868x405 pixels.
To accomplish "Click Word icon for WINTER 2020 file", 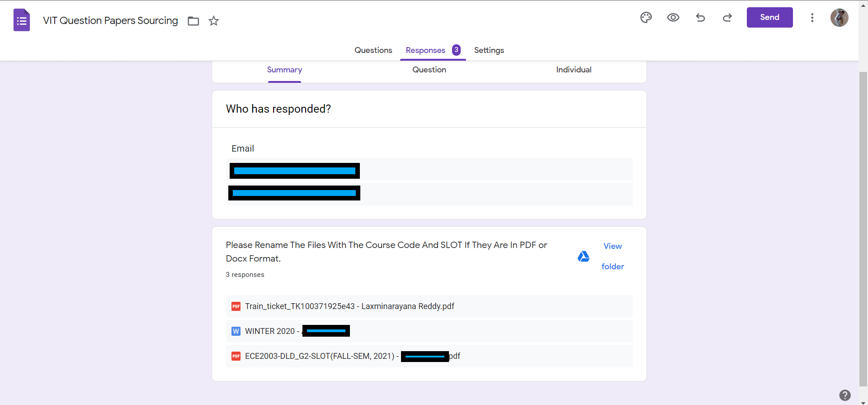I will click(236, 331).
